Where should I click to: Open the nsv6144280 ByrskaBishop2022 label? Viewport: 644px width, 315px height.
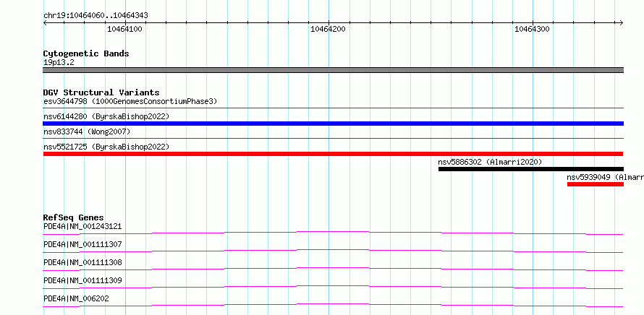[106, 116]
